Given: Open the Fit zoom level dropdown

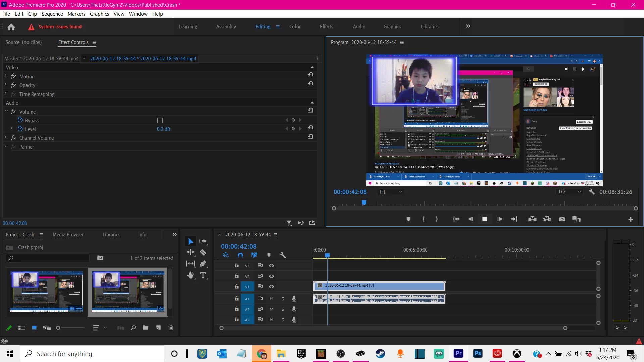Looking at the screenshot, I should [391, 192].
